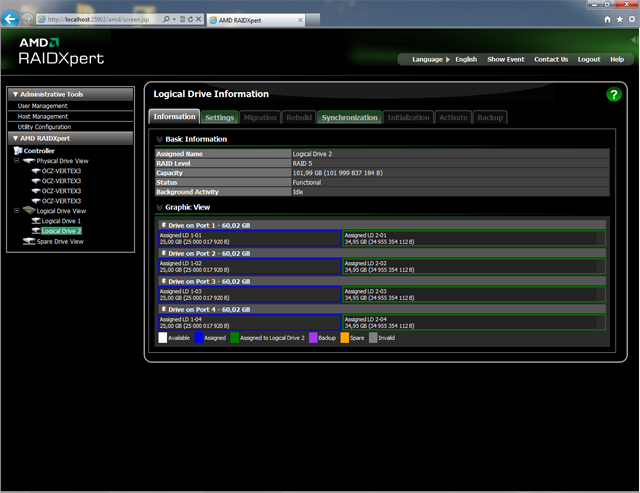Screen dimensions: 640x493
Task: Click the Logical Drive 1 icon
Action: coord(36,221)
